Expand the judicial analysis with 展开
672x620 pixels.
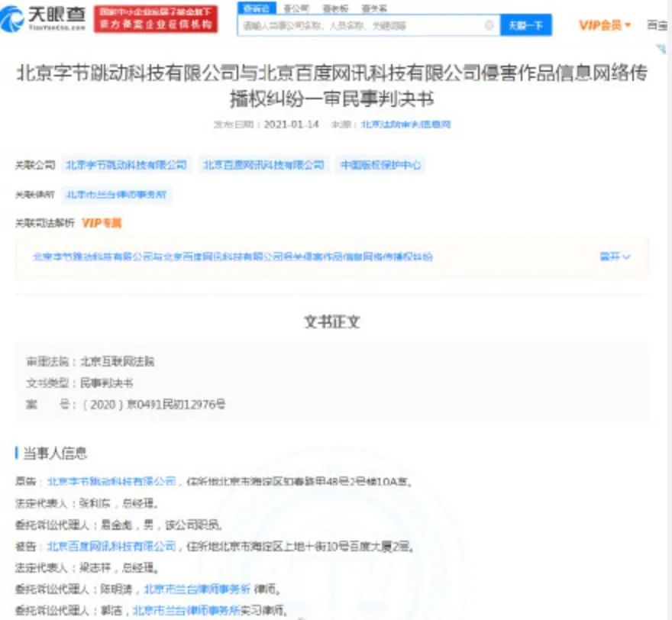click(615, 257)
